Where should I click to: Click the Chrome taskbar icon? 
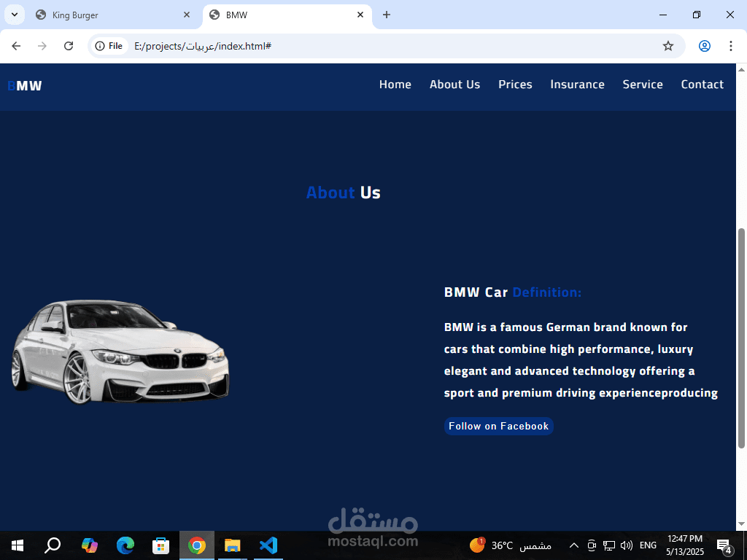pyautogui.click(x=197, y=545)
